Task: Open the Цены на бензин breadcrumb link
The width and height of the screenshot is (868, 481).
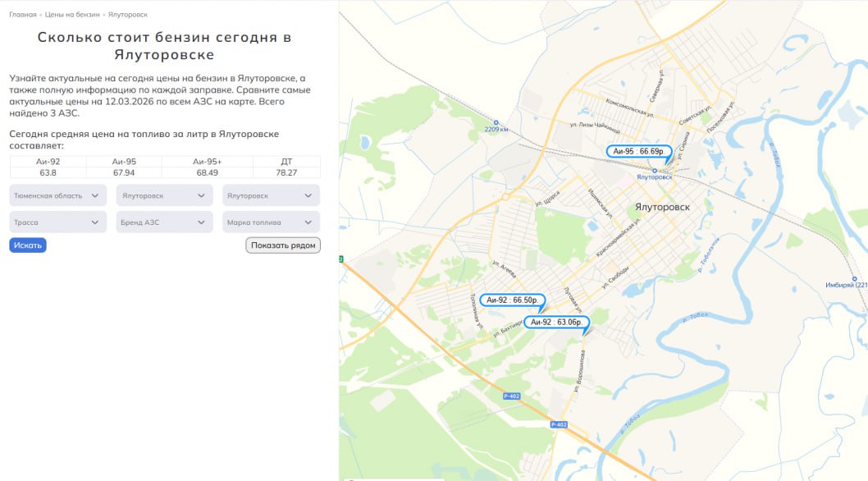Action: click(73, 15)
